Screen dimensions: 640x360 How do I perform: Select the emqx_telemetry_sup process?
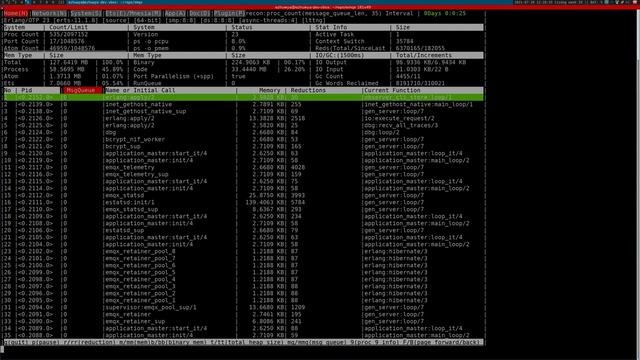(136, 174)
